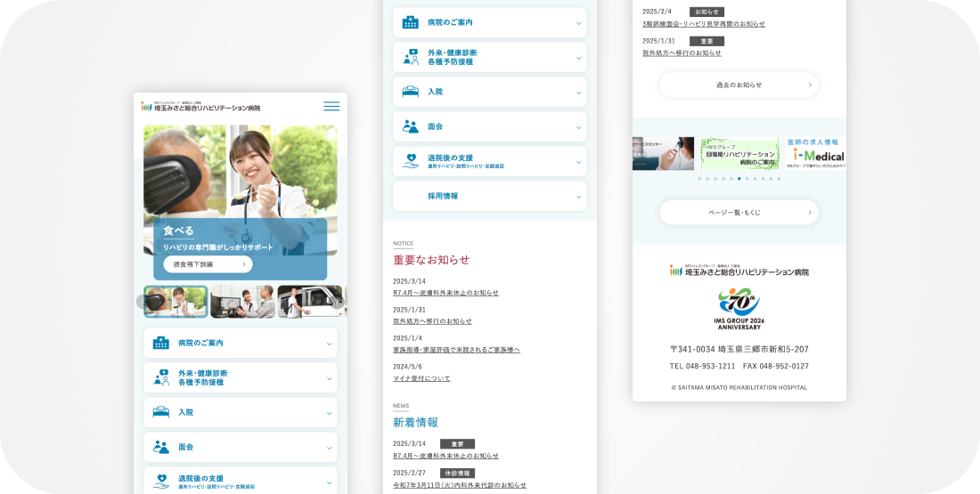Click the footer hospital logo above the anniversary emblem

739,271
